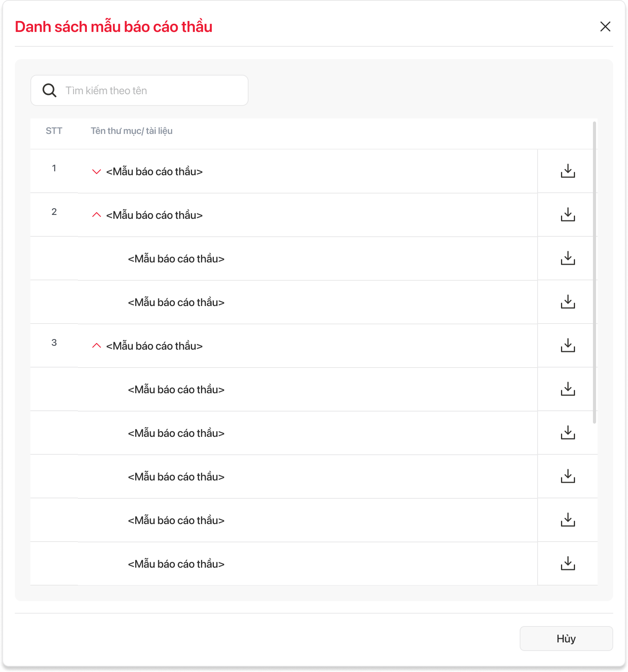Click the search magnifier icon

click(x=49, y=90)
